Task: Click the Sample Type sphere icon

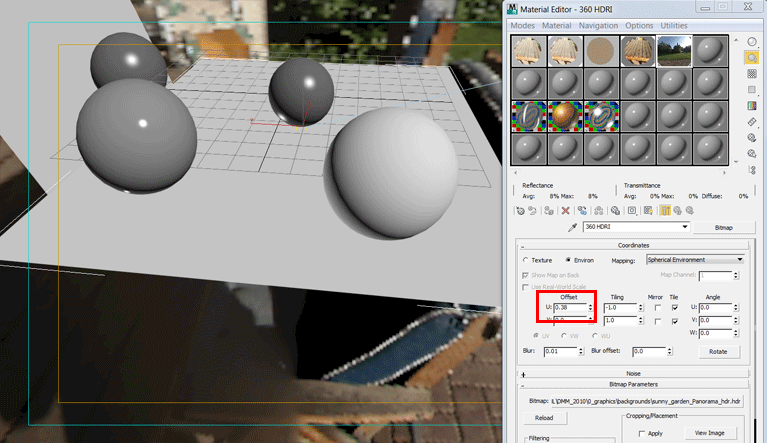Action: 752,42
